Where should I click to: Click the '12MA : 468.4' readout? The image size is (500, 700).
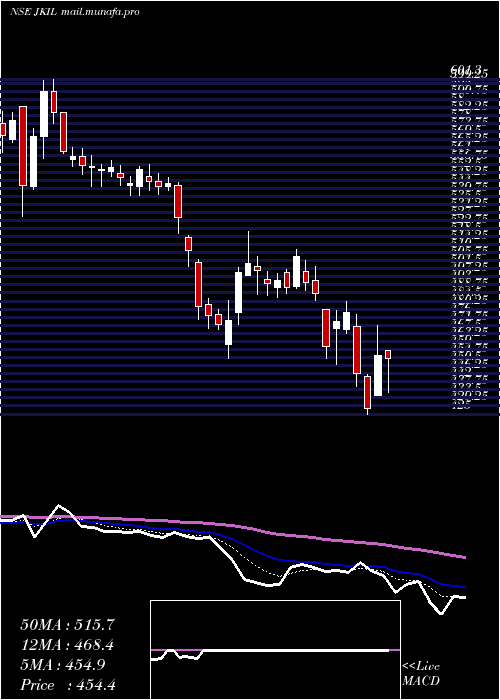click(x=67, y=645)
